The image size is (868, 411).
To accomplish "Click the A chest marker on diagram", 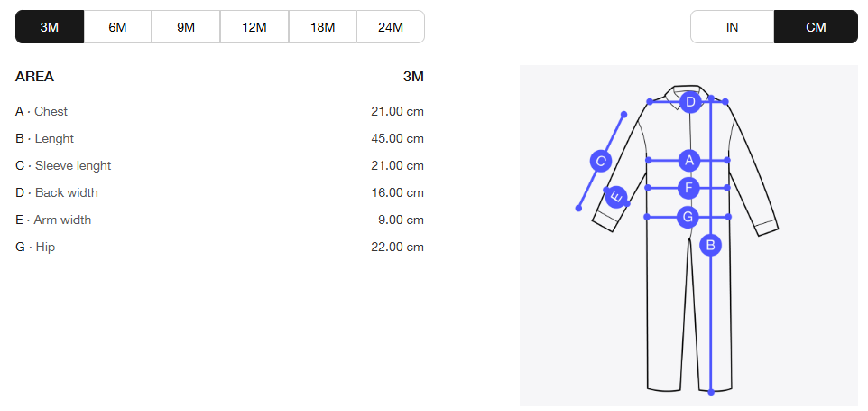I will coord(689,161).
